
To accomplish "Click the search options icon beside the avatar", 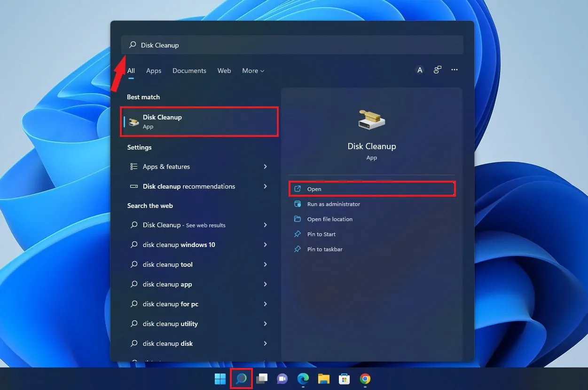I will click(x=438, y=70).
